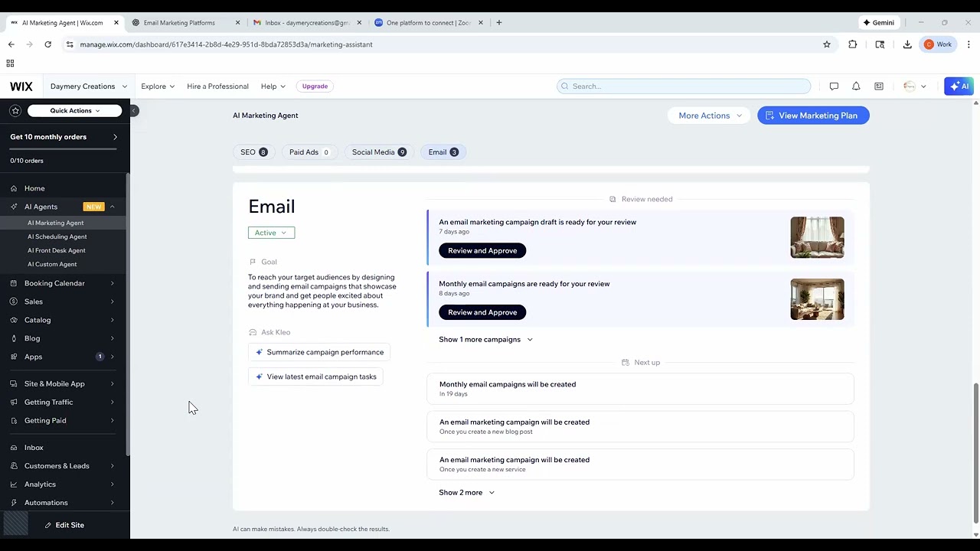Click the Inbox sidebar icon

pos(14,448)
